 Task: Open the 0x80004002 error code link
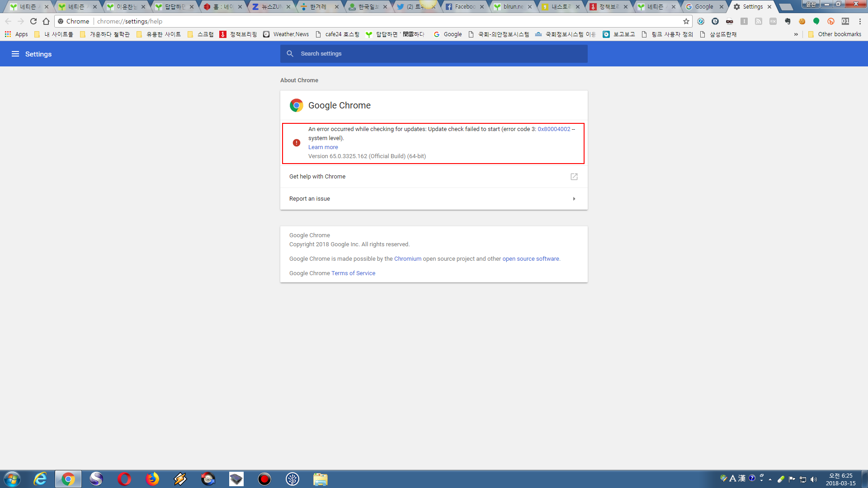(554, 129)
